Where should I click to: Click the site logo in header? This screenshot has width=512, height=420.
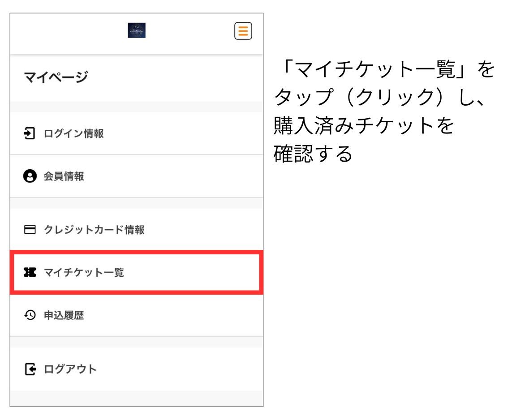click(137, 30)
